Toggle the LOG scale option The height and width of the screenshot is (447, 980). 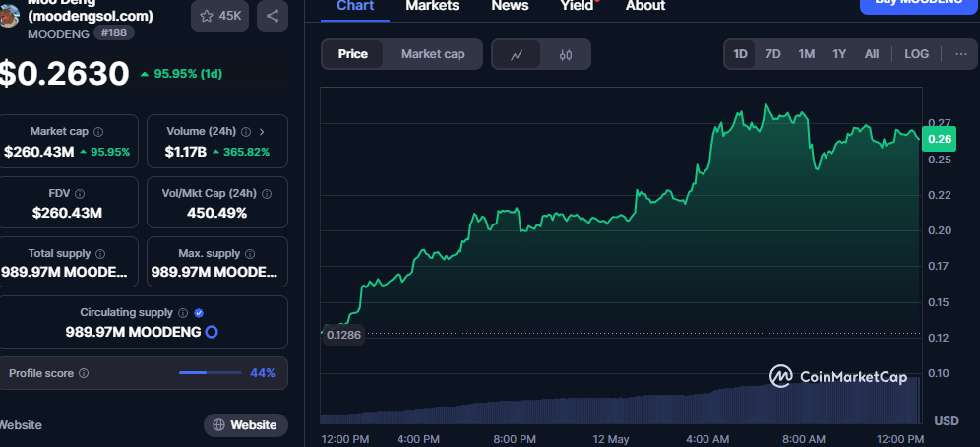916,54
